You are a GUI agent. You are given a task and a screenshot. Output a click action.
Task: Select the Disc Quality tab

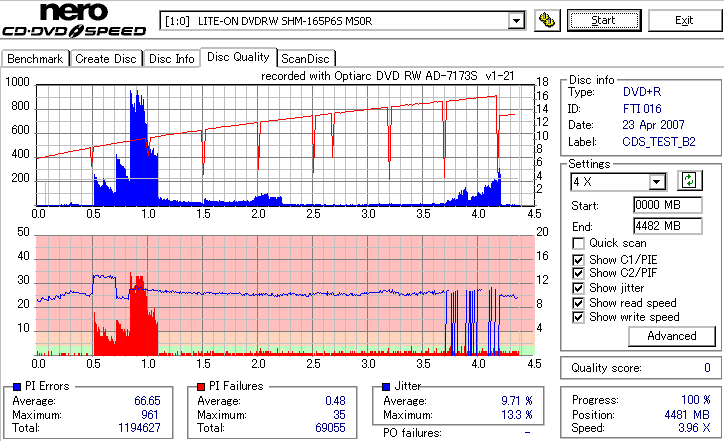(238, 57)
